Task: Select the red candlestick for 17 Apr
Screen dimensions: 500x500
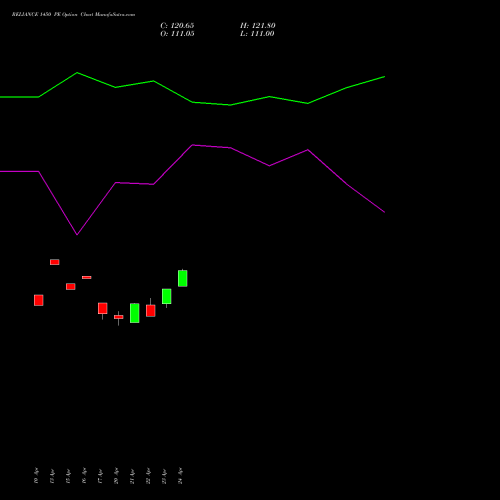Action: click(103, 308)
